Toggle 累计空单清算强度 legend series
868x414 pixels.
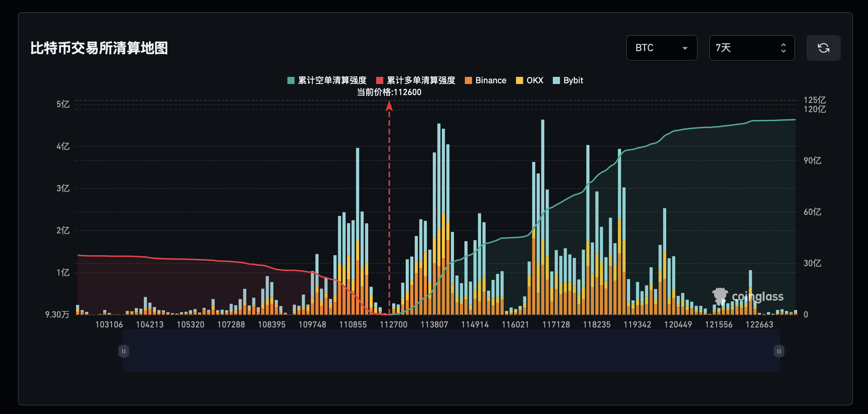[327, 80]
